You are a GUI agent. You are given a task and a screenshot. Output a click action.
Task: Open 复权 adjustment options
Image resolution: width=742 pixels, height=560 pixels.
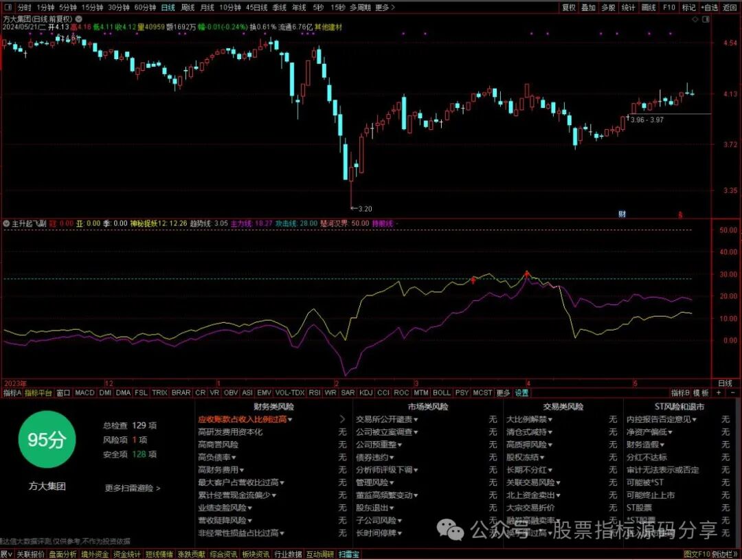[x=569, y=8]
